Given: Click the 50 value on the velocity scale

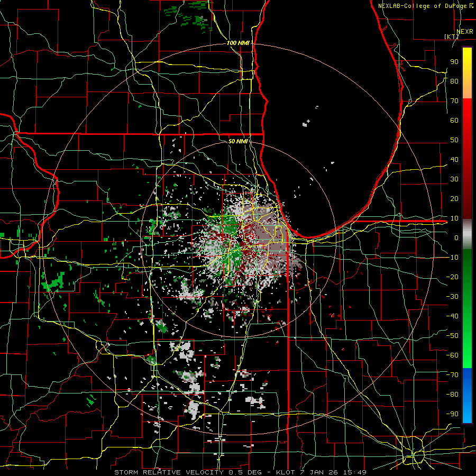Looking at the screenshot, I should click(x=454, y=140).
